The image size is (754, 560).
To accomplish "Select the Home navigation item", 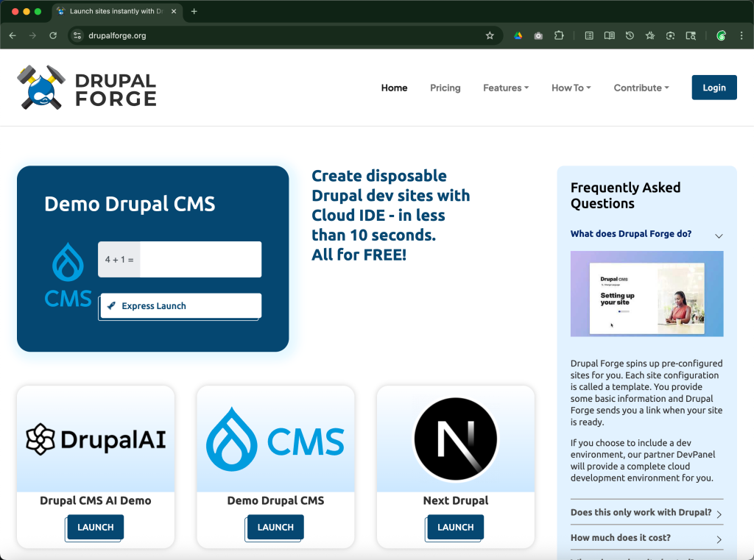I will pos(394,88).
